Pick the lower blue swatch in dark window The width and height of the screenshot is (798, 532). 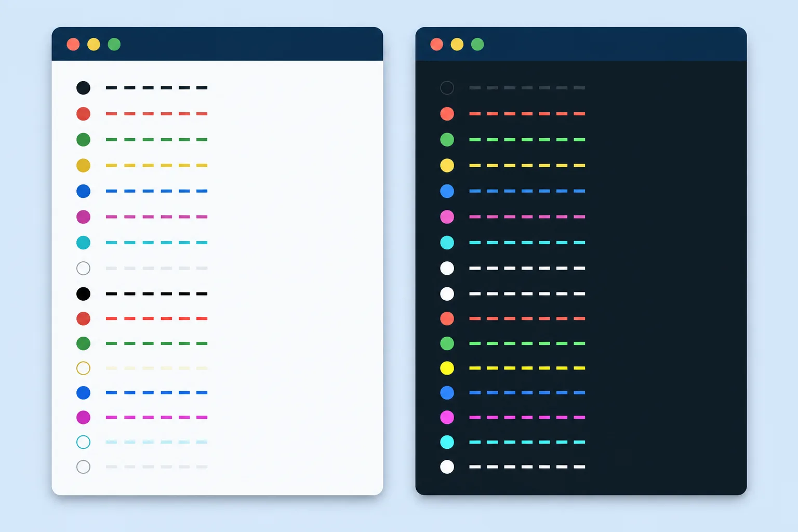point(447,393)
